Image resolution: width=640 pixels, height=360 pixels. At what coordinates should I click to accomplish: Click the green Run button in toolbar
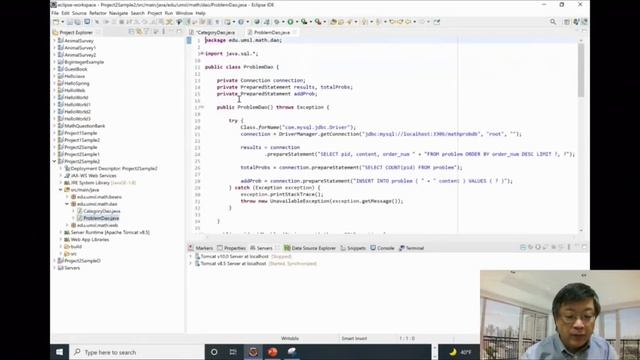(290, 22)
